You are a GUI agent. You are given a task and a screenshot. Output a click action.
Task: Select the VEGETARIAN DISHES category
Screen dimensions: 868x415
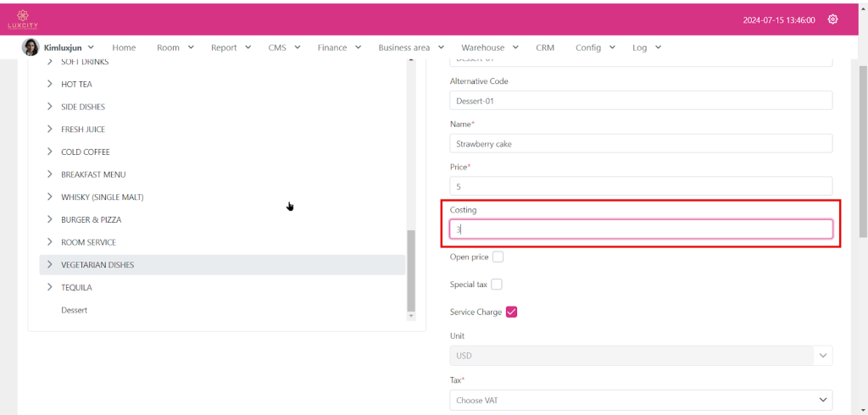(x=97, y=265)
